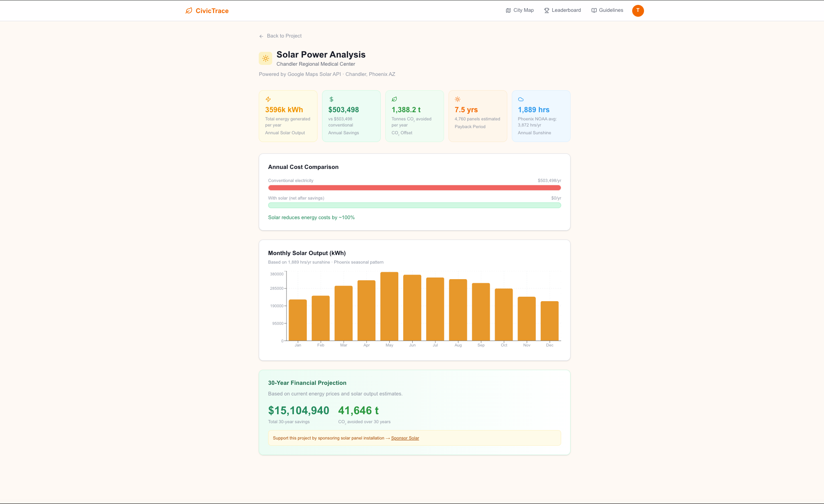Click the green With solar cost bar

(414, 205)
